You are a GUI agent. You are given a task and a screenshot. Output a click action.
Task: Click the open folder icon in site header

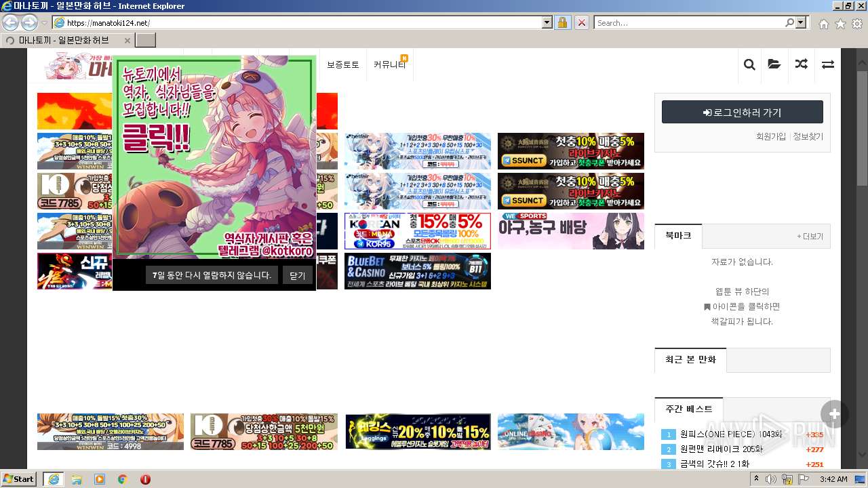[x=774, y=64]
